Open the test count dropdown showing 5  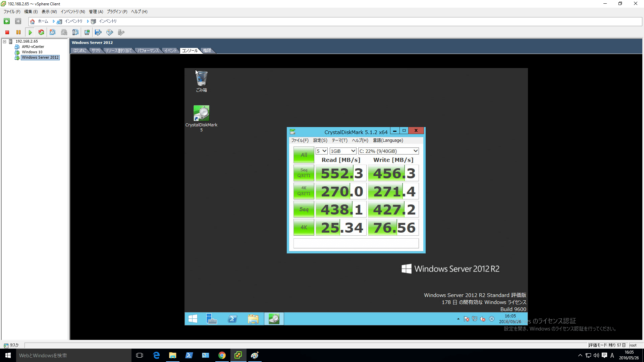[322, 151]
